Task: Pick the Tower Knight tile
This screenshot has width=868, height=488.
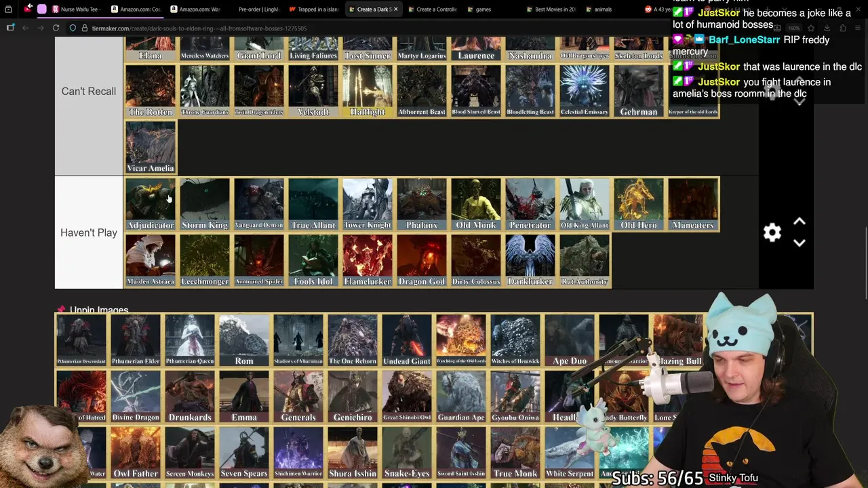Action: pos(368,204)
